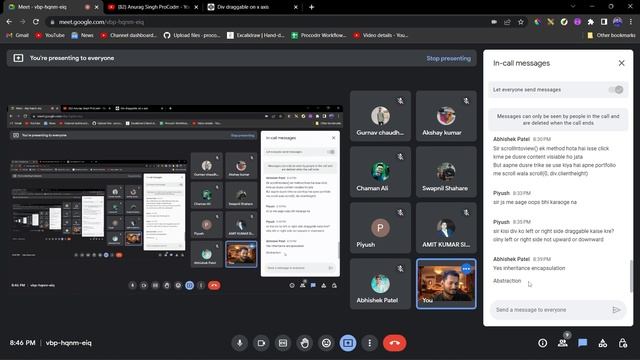Open Chrome profile avatar
The height and width of the screenshot is (360, 640).
(617, 22)
